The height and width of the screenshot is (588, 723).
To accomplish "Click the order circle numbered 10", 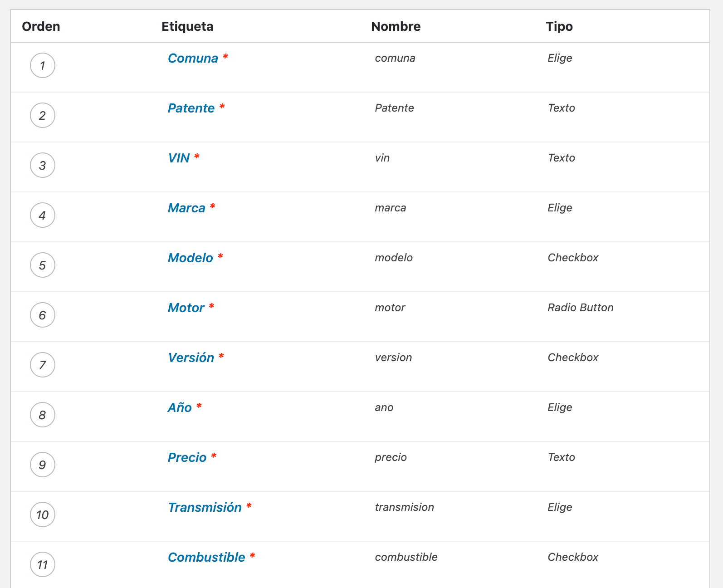I will coord(43,514).
